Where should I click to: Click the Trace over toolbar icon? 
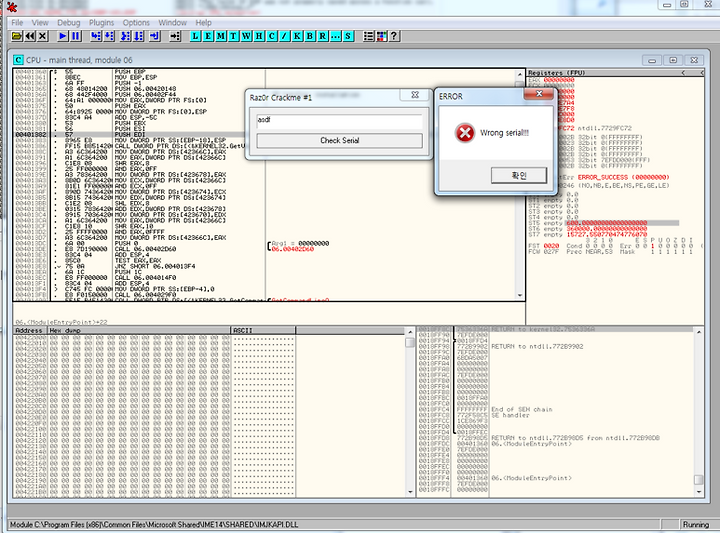point(138,36)
